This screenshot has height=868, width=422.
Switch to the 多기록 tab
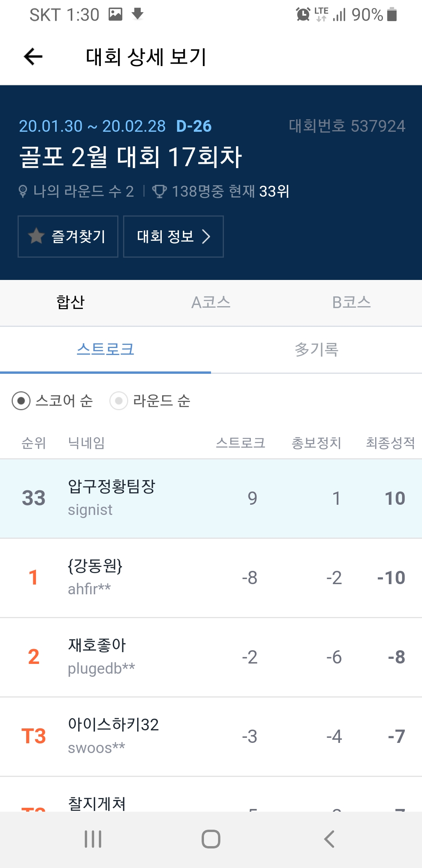(x=316, y=349)
